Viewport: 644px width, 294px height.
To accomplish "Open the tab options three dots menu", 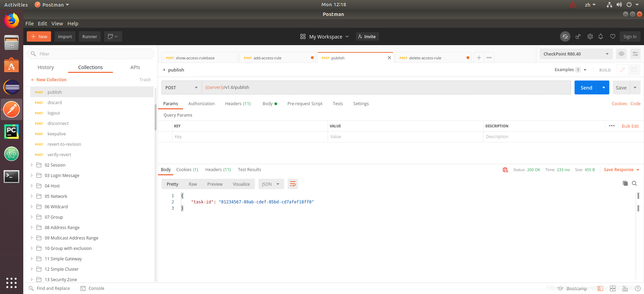I will 489,58.
